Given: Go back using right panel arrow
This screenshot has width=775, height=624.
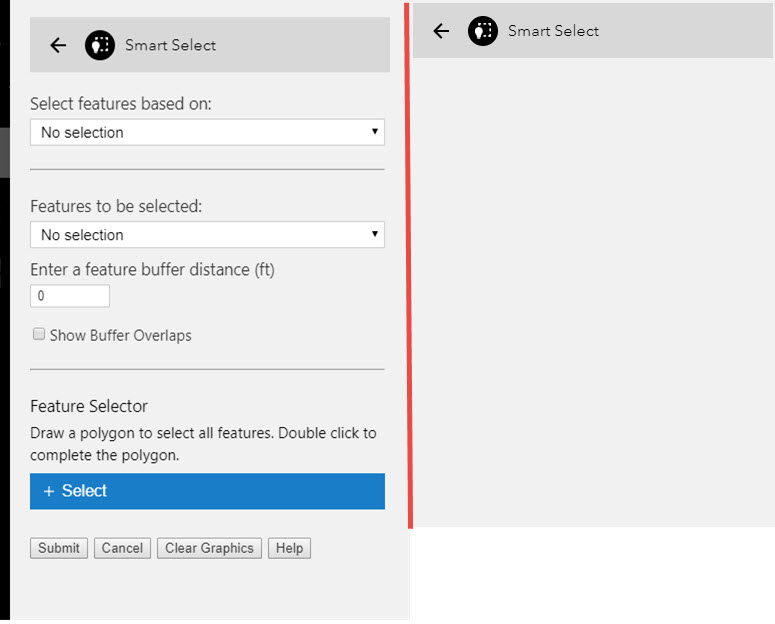Looking at the screenshot, I should pyautogui.click(x=441, y=31).
